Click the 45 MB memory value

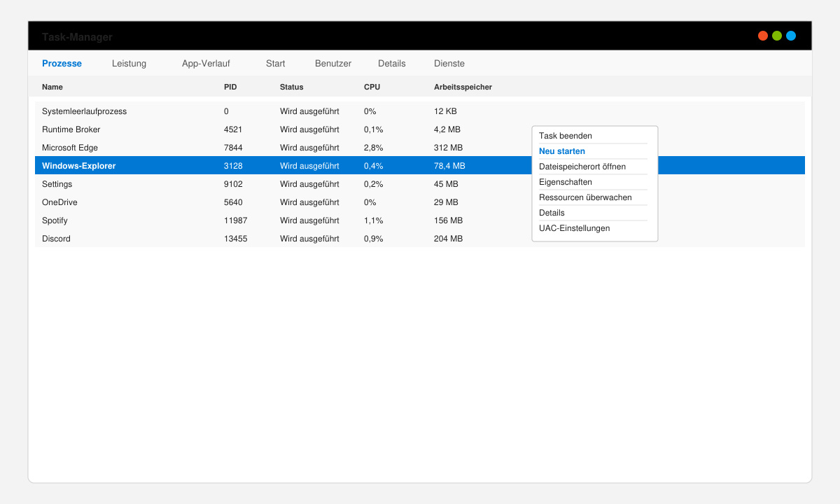tap(446, 184)
